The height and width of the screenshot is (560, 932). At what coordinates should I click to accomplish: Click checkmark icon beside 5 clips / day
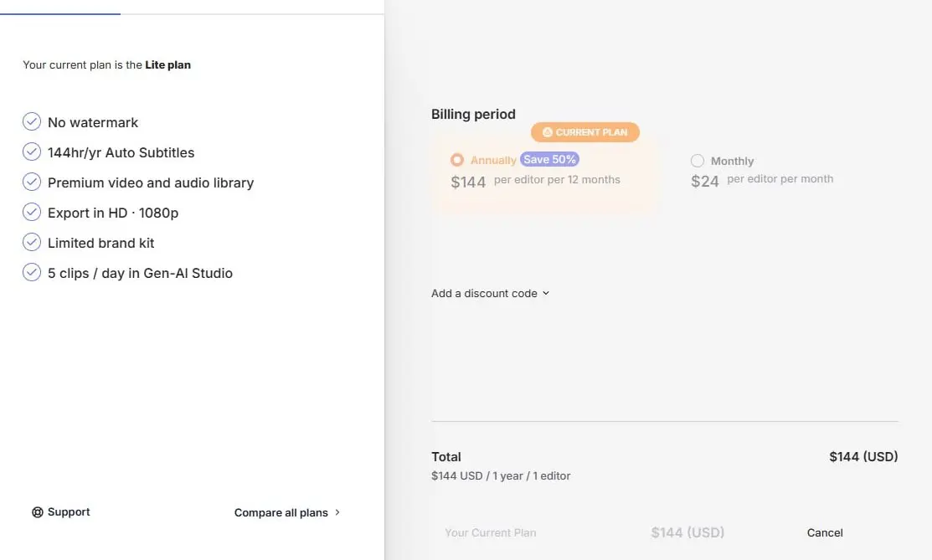pos(32,273)
